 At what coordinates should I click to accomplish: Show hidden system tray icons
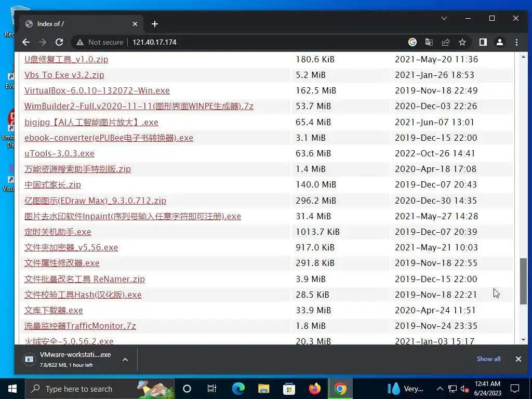(440, 389)
